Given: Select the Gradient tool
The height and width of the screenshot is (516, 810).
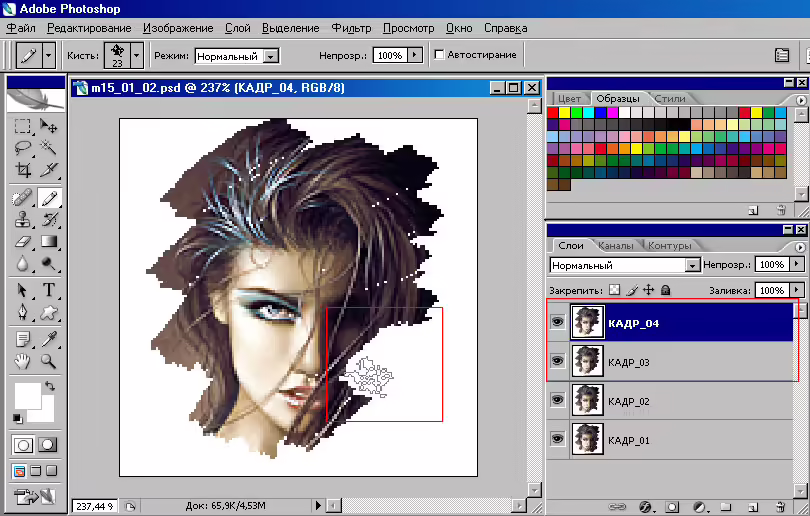Looking at the screenshot, I should (x=49, y=242).
